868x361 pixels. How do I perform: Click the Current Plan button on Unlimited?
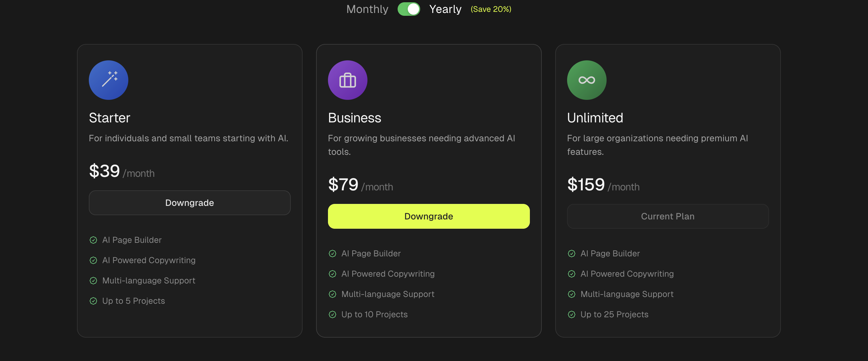[667, 216]
